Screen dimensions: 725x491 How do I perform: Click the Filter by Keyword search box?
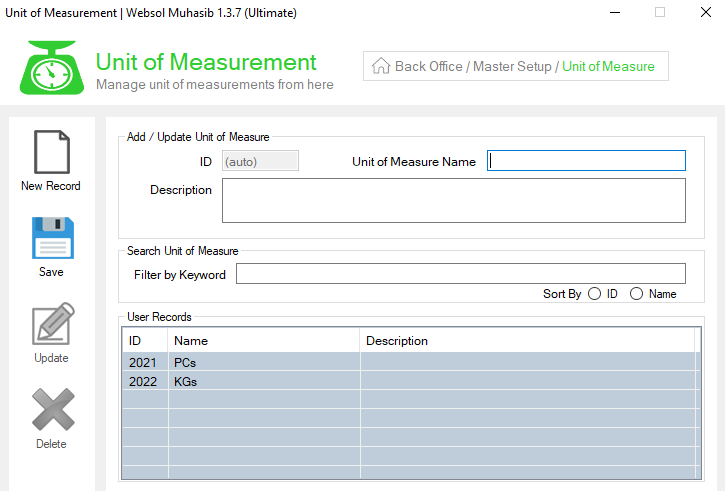[461, 273]
